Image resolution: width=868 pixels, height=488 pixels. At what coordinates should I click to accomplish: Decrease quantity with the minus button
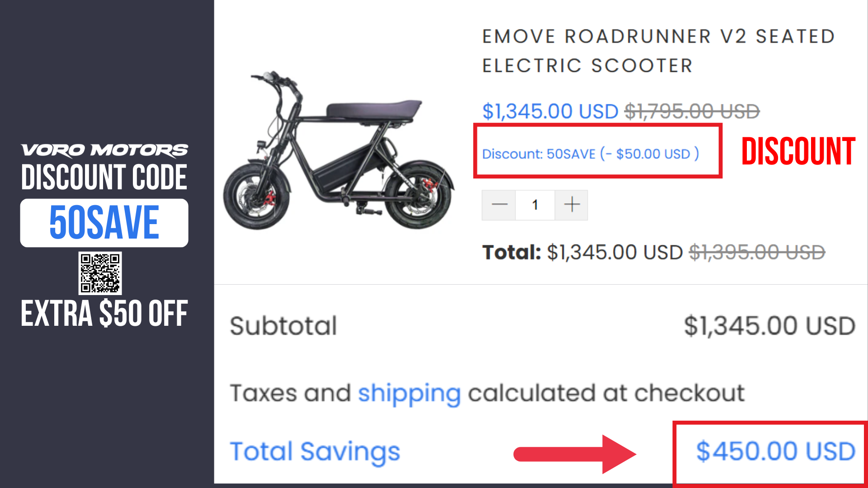499,205
